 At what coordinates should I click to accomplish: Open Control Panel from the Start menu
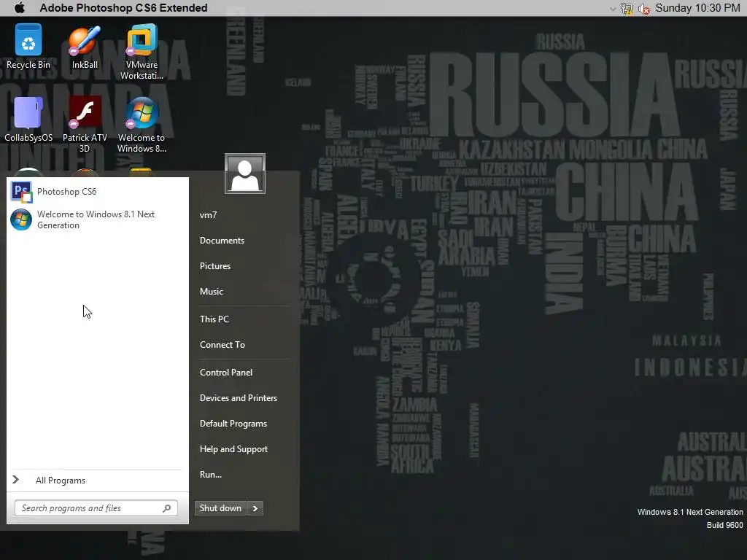coord(226,373)
